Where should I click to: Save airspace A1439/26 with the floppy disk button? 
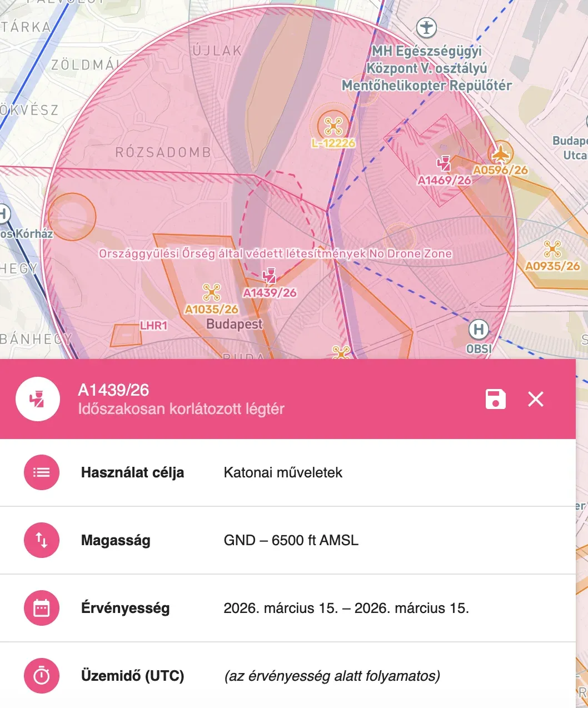[495, 399]
